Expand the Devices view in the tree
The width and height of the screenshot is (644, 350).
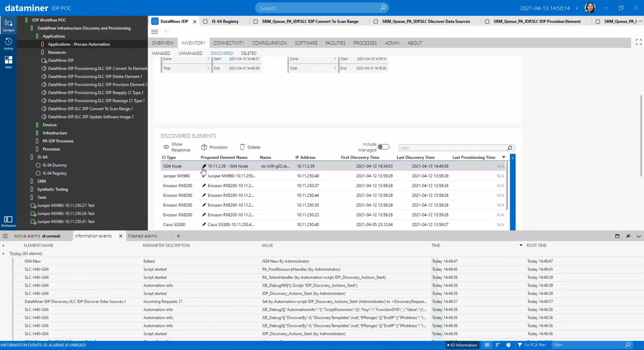coord(37,125)
